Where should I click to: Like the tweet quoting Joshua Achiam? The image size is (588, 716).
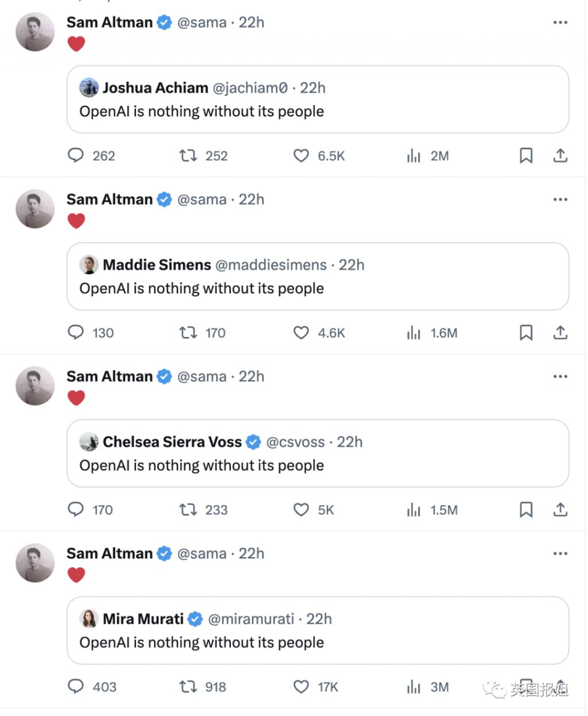301,156
